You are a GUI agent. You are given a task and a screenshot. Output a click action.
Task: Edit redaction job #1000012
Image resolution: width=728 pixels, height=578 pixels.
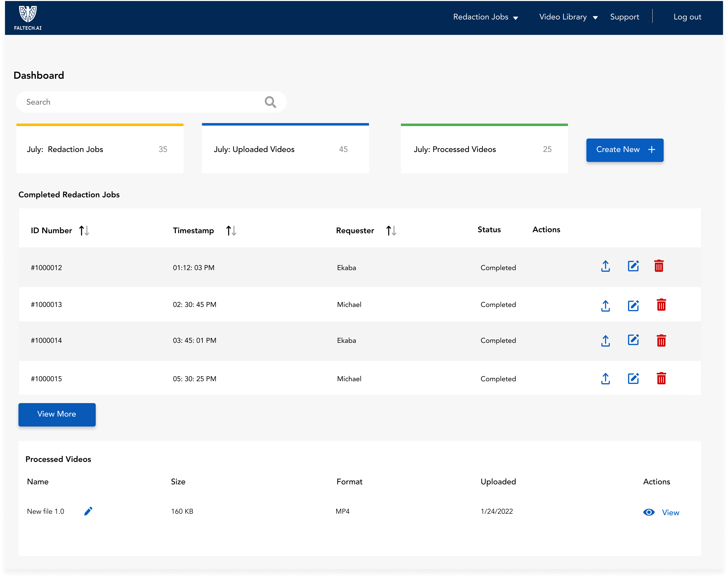[x=633, y=266]
